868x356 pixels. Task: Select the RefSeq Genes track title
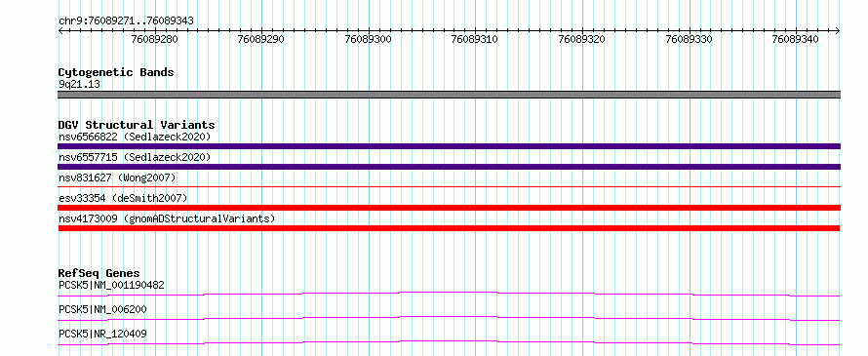[x=99, y=273]
